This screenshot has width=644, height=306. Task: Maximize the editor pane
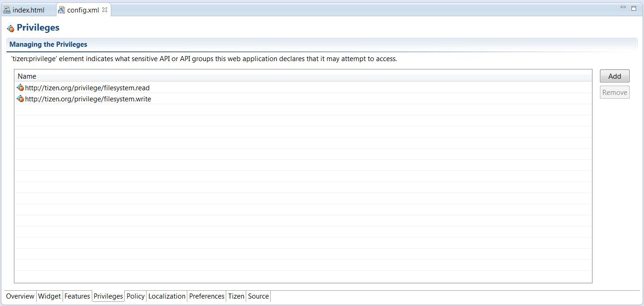click(x=634, y=8)
